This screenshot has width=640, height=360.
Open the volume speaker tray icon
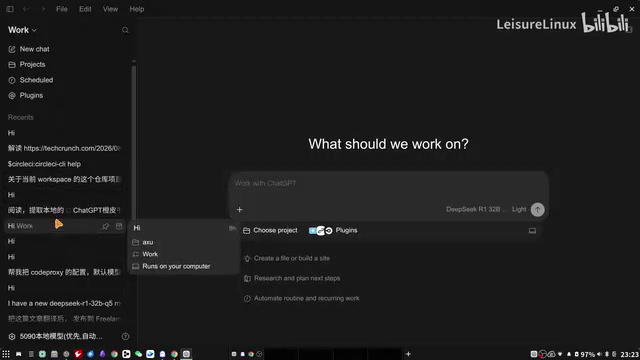[599, 354]
